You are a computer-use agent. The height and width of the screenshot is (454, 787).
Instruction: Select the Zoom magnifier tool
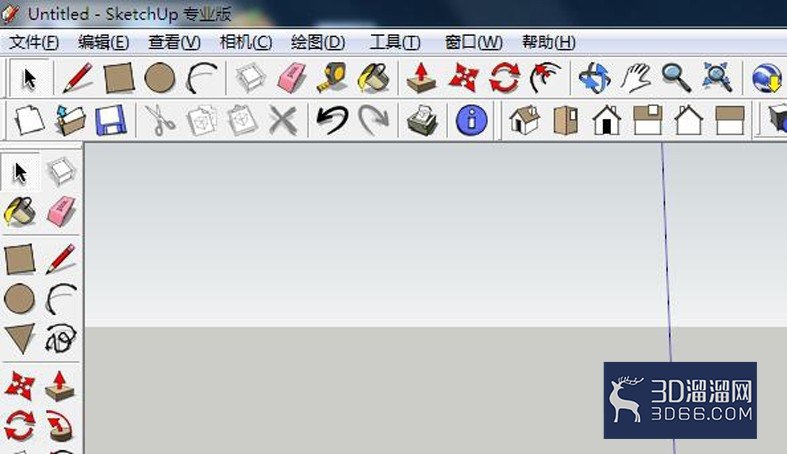point(676,78)
